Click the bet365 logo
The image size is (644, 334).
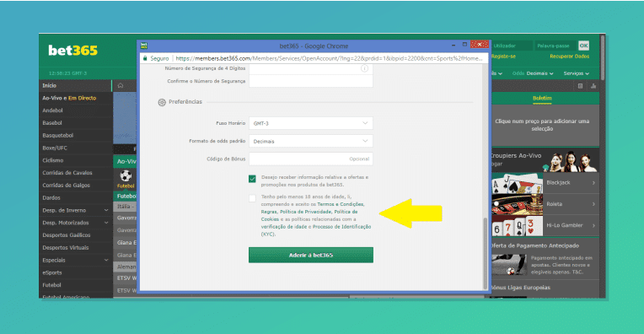click(x=72, y=50)
